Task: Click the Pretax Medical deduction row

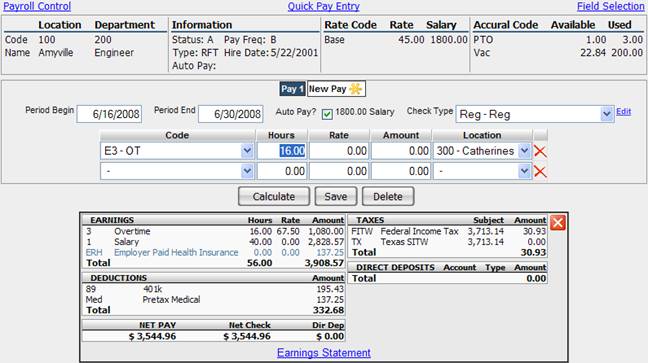Action: coord(214,299)
